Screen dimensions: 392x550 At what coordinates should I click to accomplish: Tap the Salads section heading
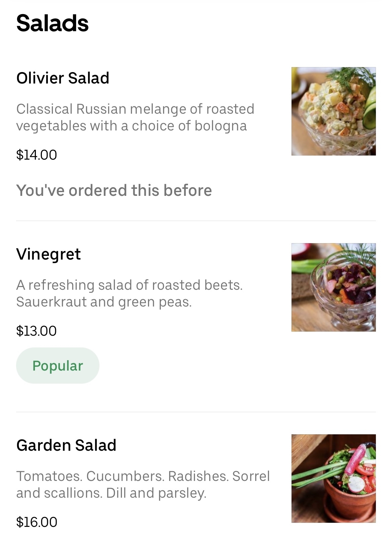[52, 23]
